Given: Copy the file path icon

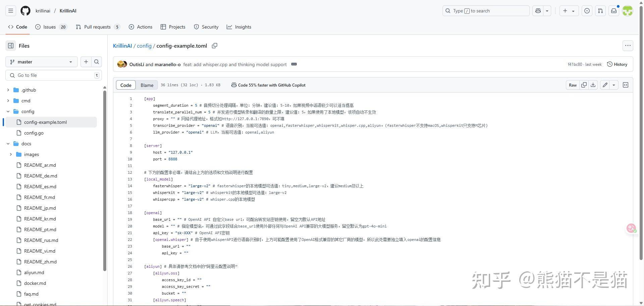Looking at the screenshot, I should pos(215,46).
